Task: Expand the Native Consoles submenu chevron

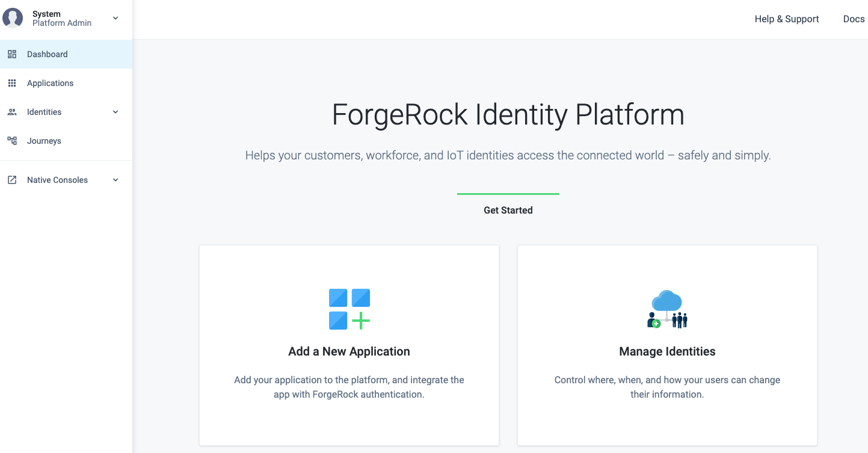Action: coord(115,180)
